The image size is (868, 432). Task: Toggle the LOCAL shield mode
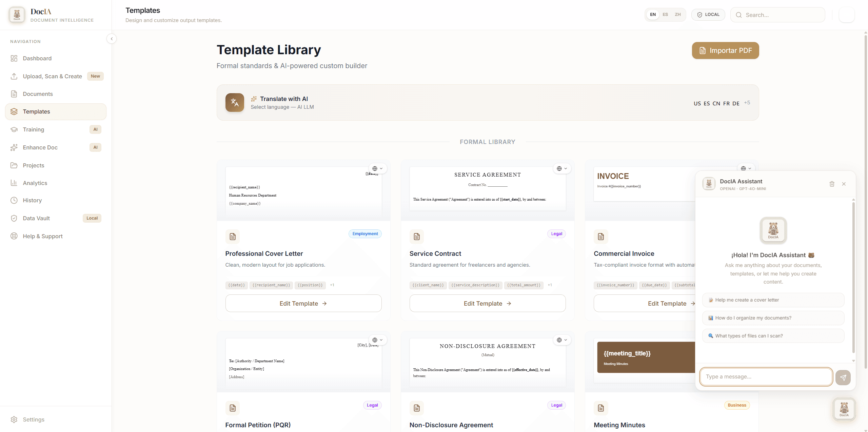click(x=708, y=14)
